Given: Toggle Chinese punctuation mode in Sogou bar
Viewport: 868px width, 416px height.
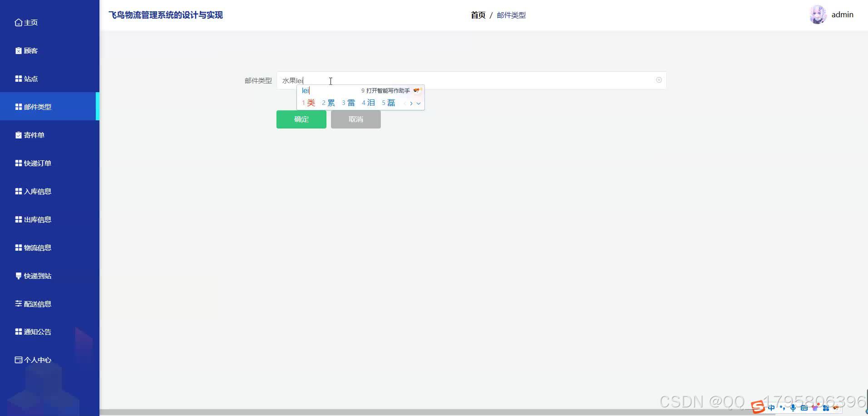Looking at the screenshot, I should click(x=782, y=408).
